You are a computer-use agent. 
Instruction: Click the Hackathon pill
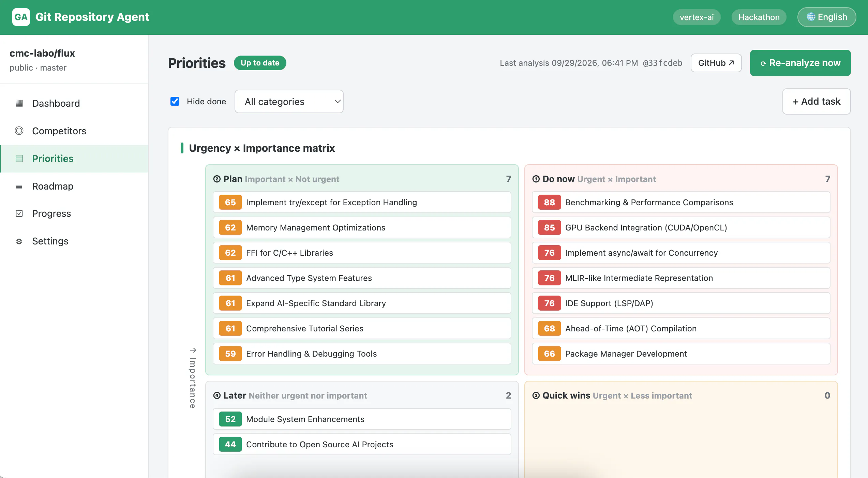759,17
